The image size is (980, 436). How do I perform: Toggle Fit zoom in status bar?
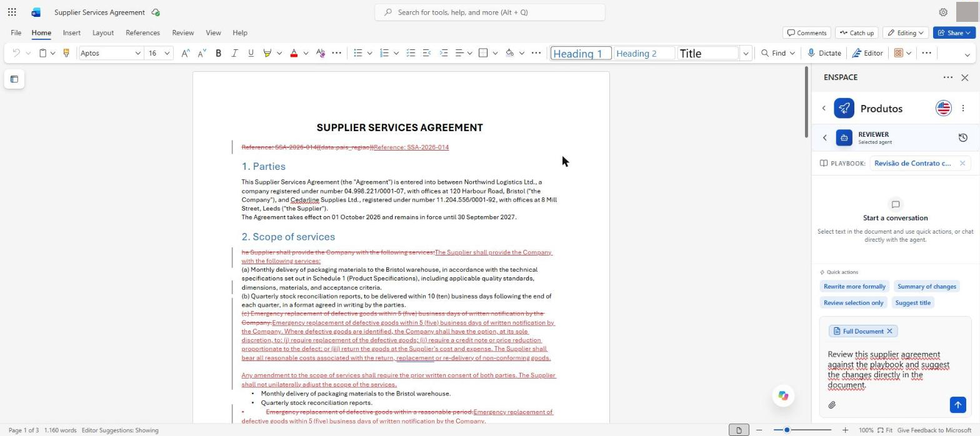click(884, 430)
